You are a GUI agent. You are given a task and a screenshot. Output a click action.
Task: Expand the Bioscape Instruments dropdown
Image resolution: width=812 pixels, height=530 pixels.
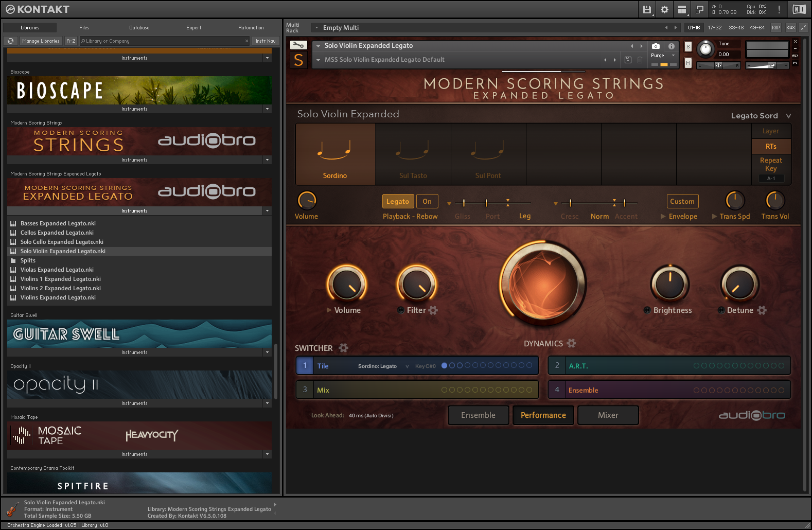click(x=267, y=109)
